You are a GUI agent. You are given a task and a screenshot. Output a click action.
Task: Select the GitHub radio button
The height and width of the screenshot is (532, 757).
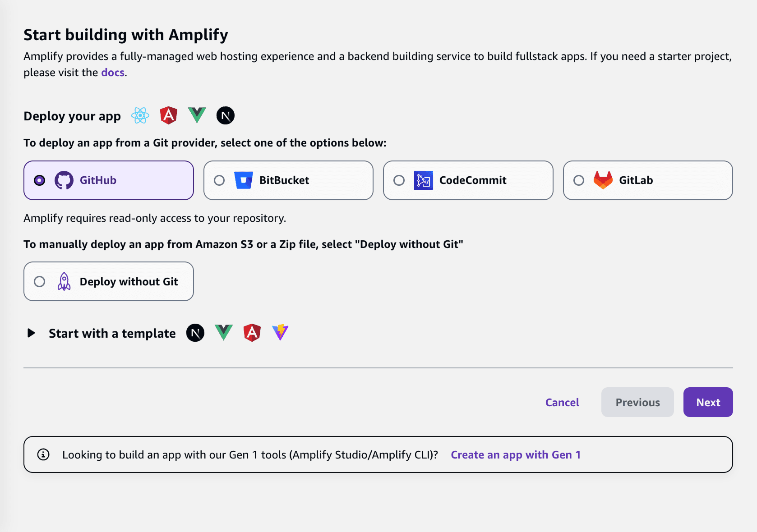tap(40, 180)
